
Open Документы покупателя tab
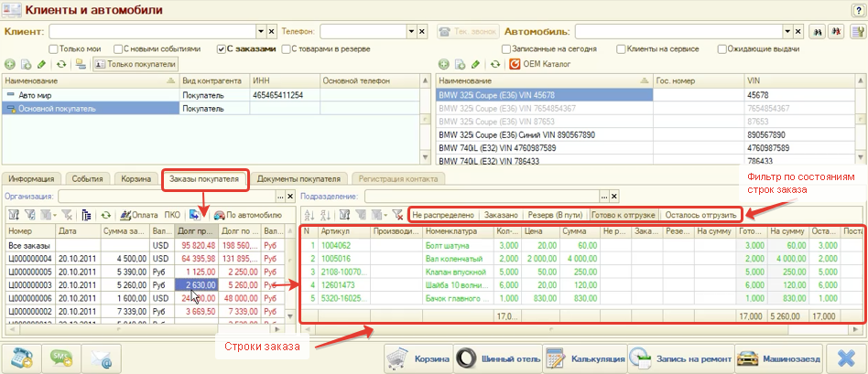298,178
